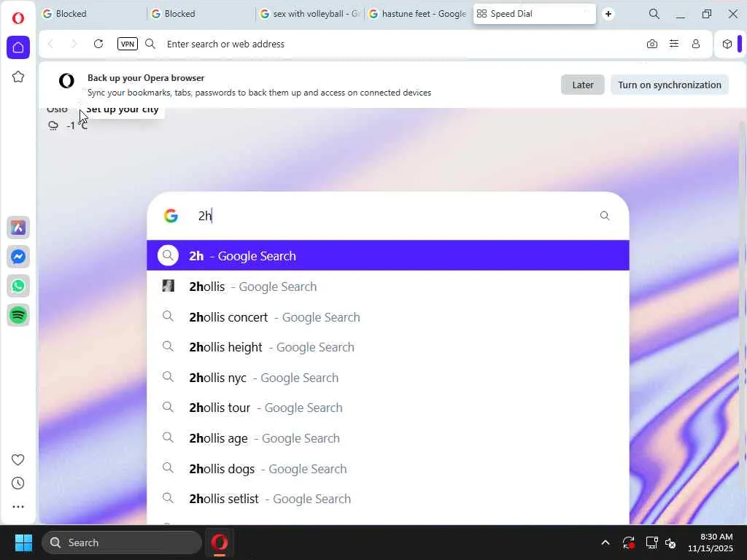Click the muted volume tray icon
The height and width of the screenshot is (560, 747).
(x=671, y=542)
